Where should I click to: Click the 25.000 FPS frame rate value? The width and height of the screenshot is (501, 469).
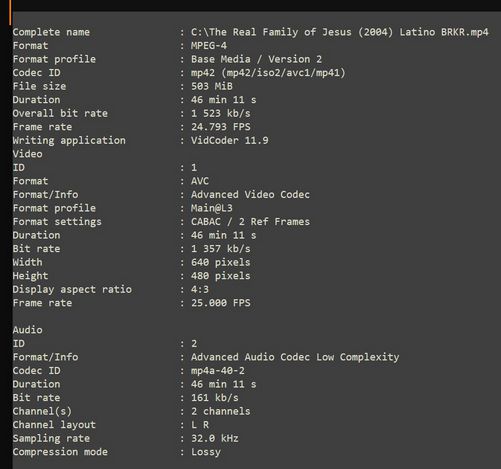(x=221, y=303)
